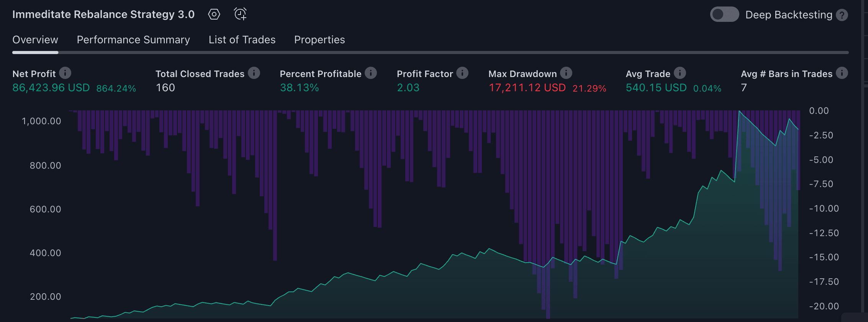Click the Percent Profitable metric label
The image size is (868, 322).
(x=321, y=74)
